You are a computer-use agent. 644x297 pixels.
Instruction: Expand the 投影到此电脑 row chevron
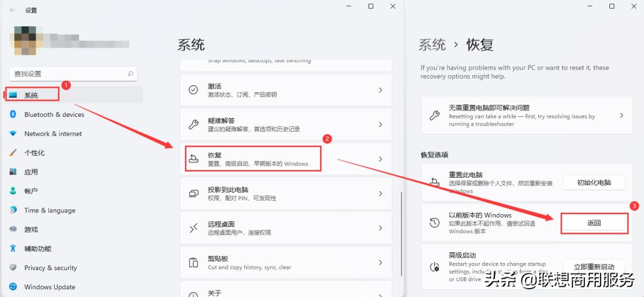[380, 193]
